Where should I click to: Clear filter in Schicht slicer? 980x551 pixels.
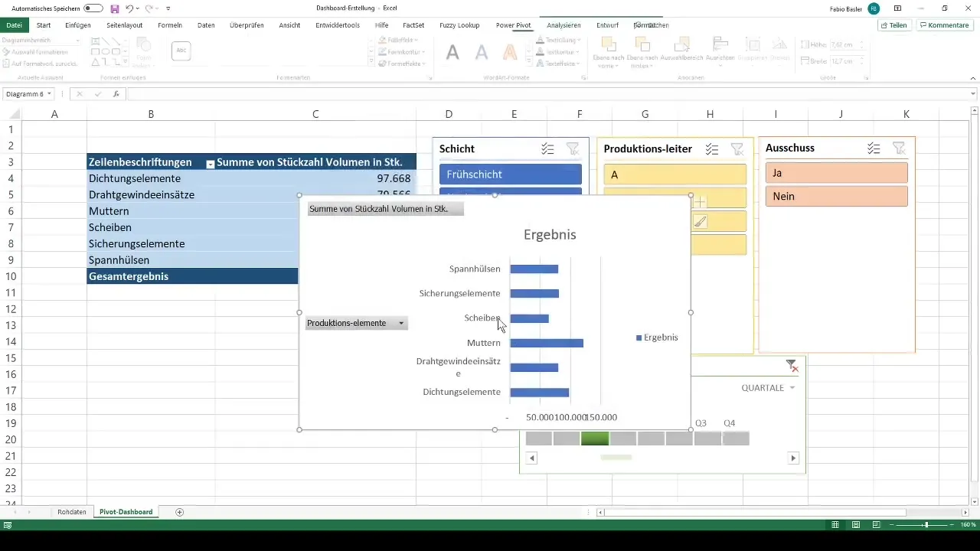click(573, 149)
